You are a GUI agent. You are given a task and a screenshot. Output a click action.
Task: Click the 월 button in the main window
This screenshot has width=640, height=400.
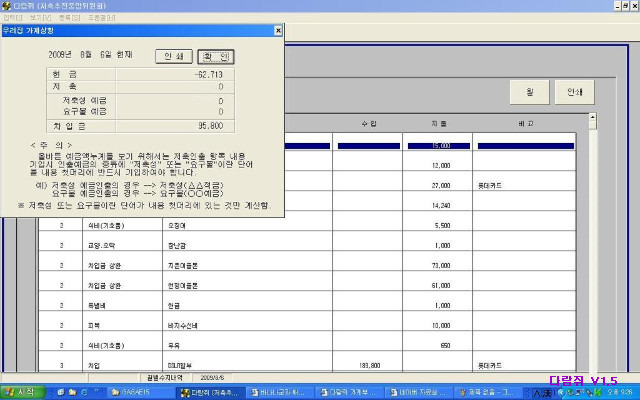[529, 92]
